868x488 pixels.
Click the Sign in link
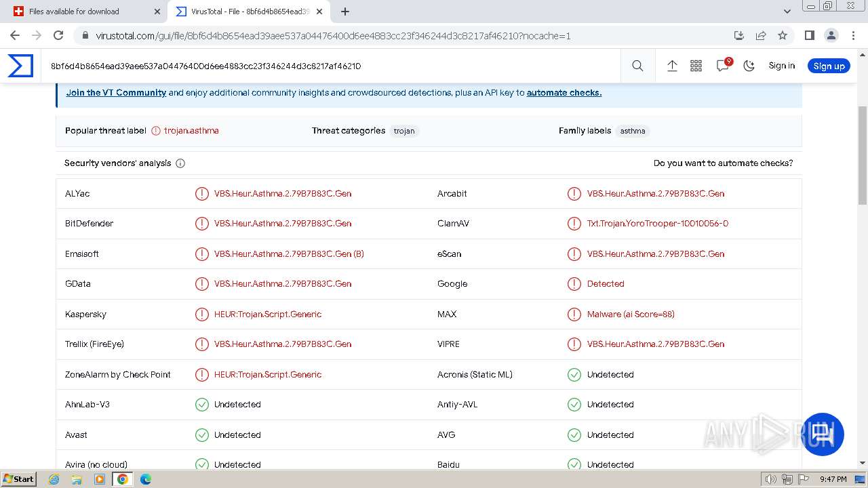(781, 66)
